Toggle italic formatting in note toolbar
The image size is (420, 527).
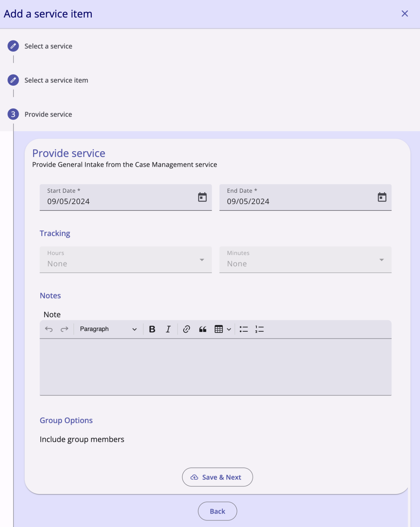(168, 329)
